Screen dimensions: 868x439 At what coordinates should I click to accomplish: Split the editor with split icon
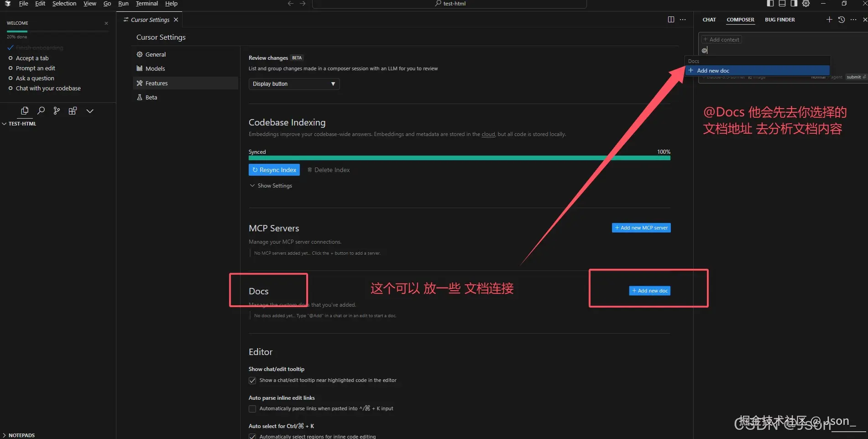click(x=671, y=20)
